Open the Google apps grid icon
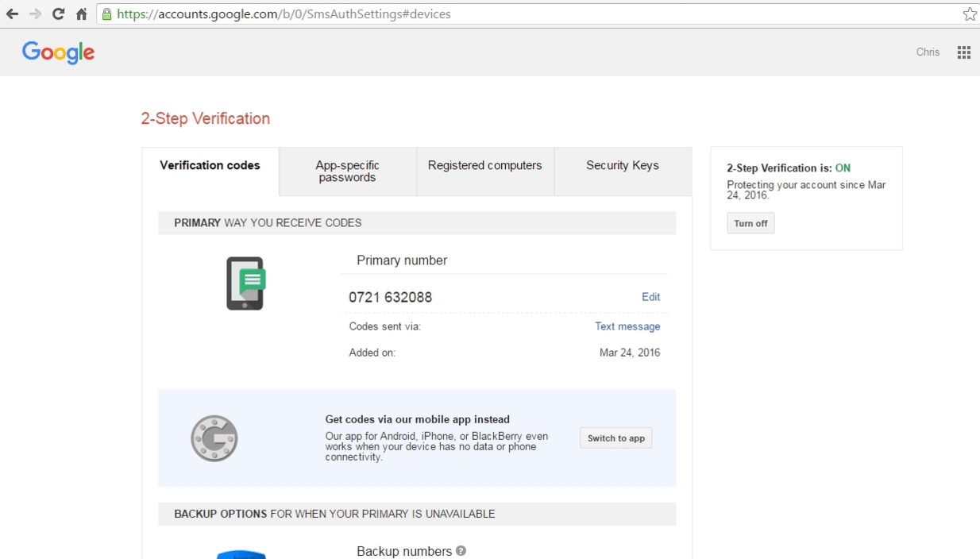The image size is (980, 559). pos(963,52)
